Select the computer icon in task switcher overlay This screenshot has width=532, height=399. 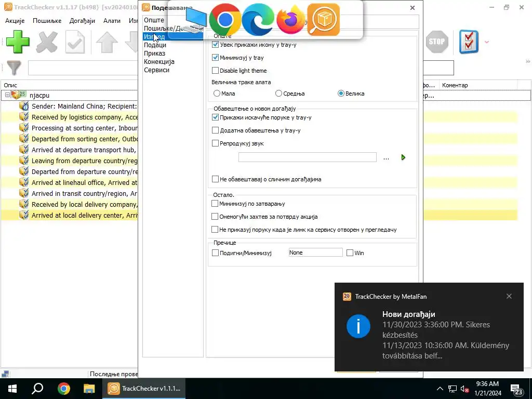tap(196, 20)
